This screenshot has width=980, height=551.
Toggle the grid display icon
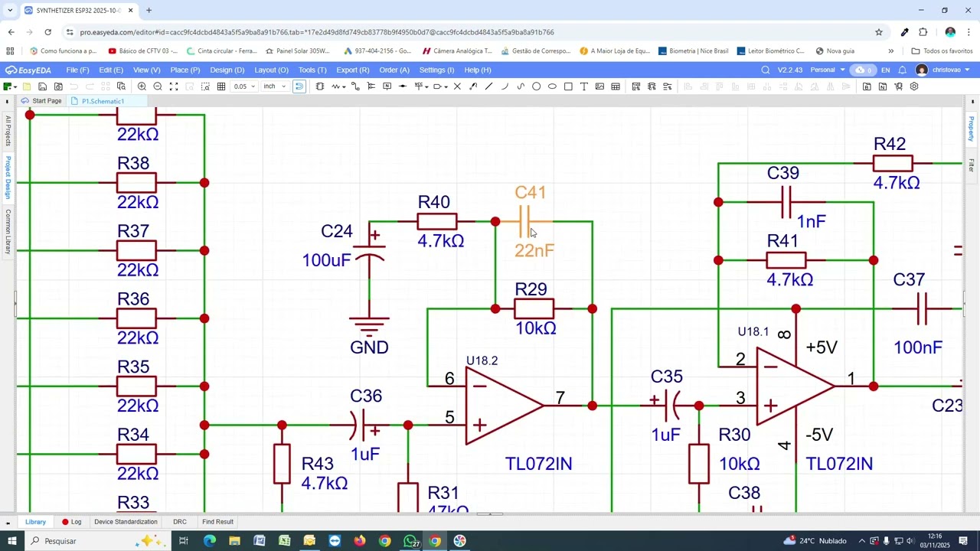pos(221,86)
